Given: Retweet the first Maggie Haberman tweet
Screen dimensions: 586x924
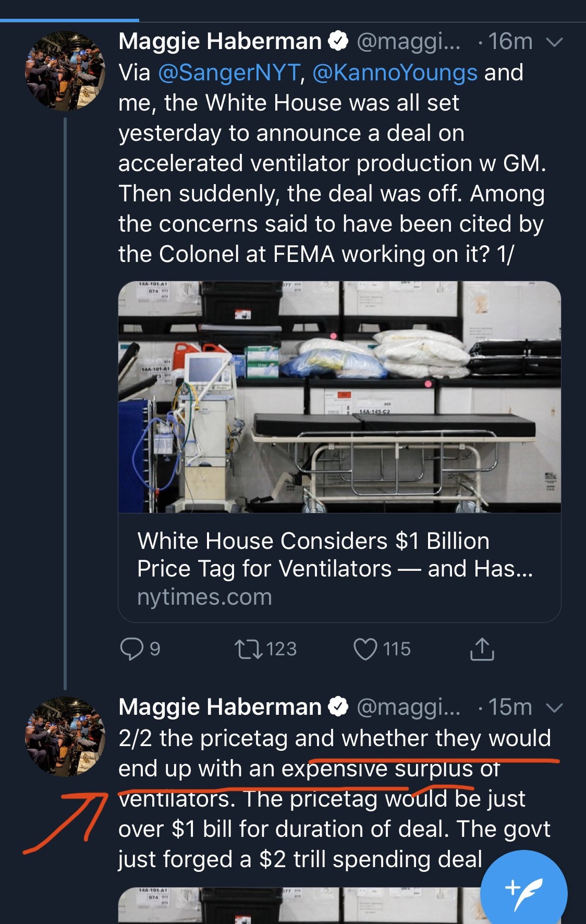Looking at the screenshot, I should pos(249,649).
